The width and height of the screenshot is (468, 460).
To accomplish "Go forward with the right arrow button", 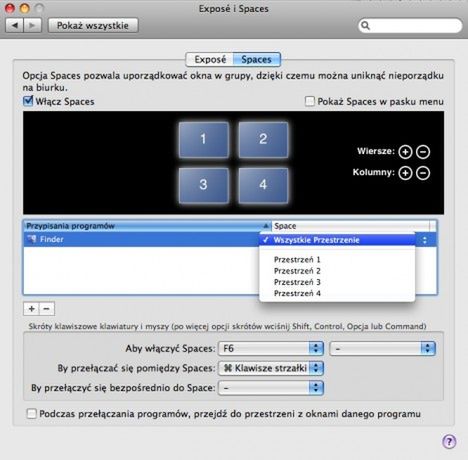I will 32,25.
